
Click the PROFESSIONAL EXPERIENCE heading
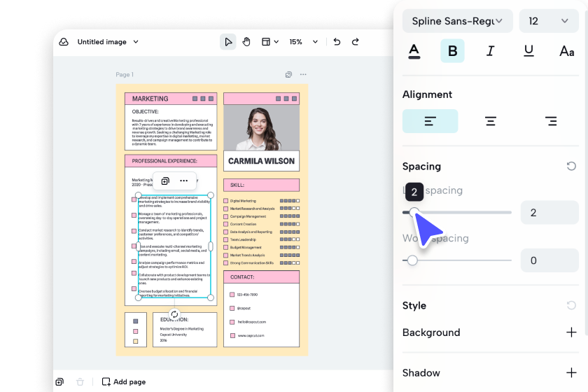click(164, 161)
